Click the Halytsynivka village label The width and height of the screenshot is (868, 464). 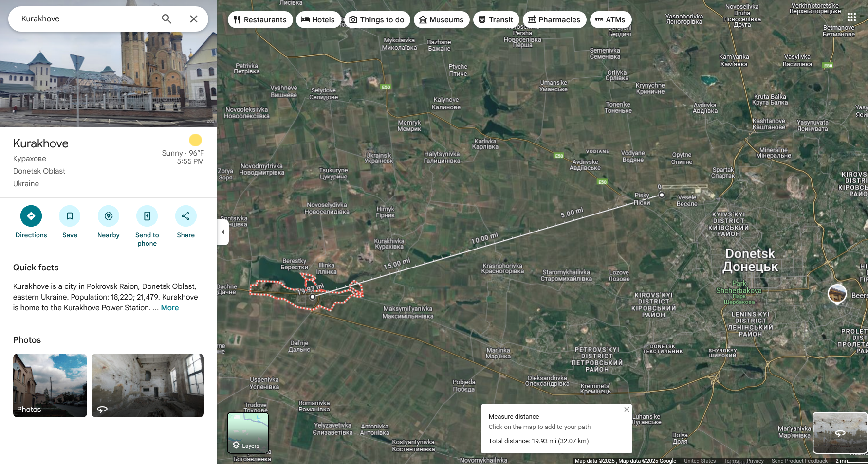pyautogui.click(x=442, y=157)
